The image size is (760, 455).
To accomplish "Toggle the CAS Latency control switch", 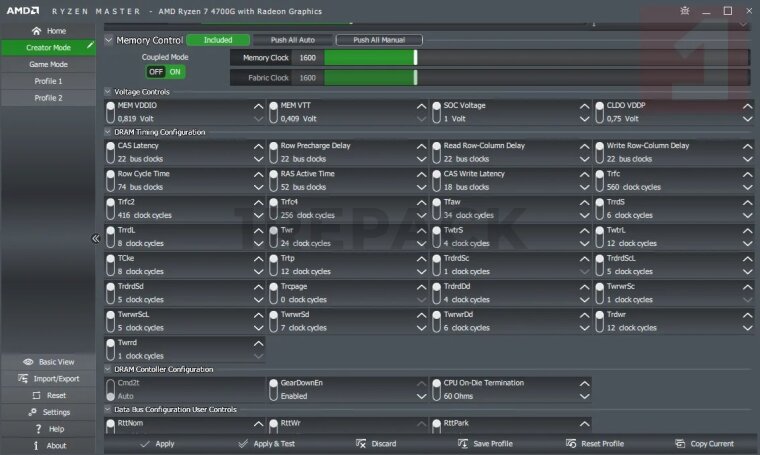I will 111,146.
